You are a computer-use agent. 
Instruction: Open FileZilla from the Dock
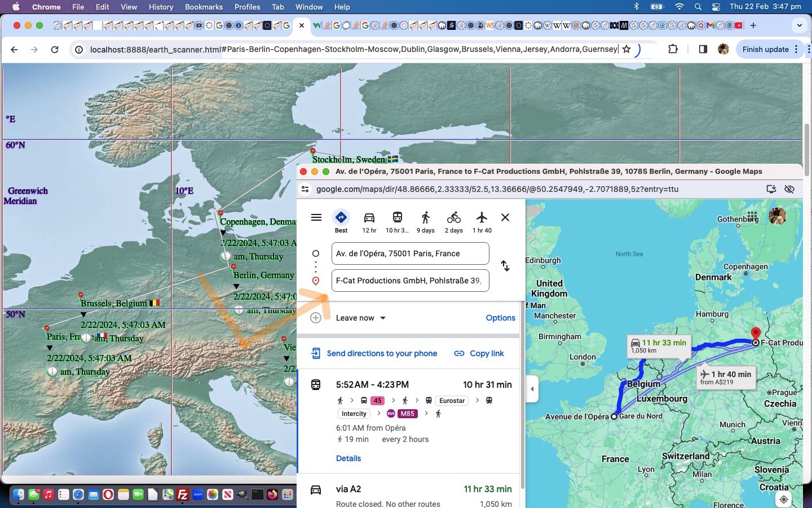coord(182,495)
